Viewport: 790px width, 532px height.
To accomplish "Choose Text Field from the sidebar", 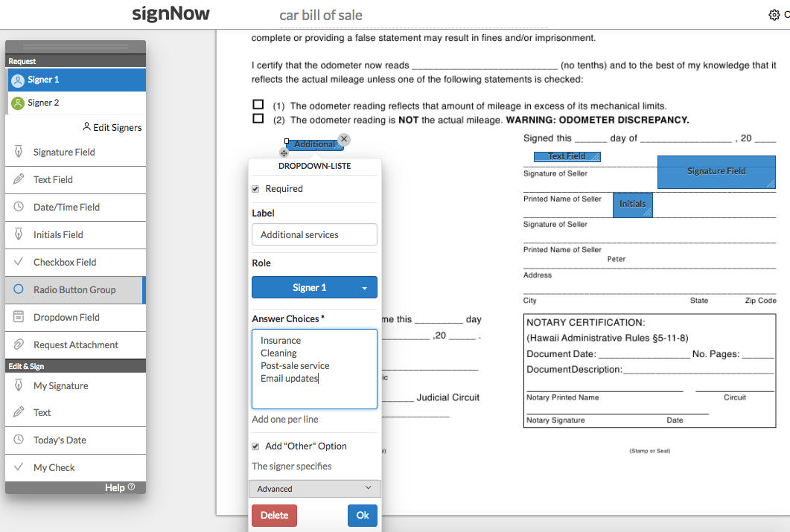I will (75, 179).
